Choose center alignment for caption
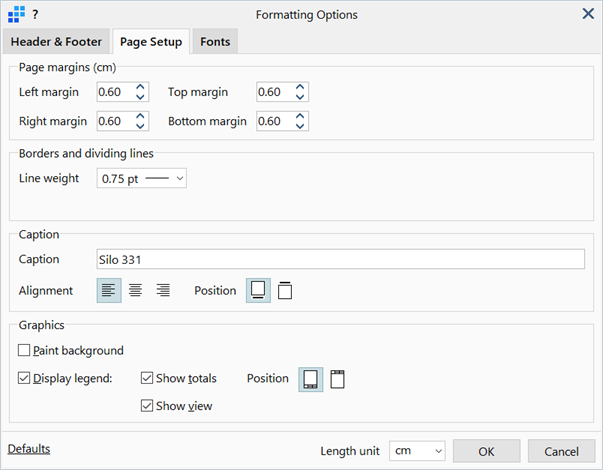Image resolution: width=603 pixels, height=470 pixels. (x=135, y=290)
